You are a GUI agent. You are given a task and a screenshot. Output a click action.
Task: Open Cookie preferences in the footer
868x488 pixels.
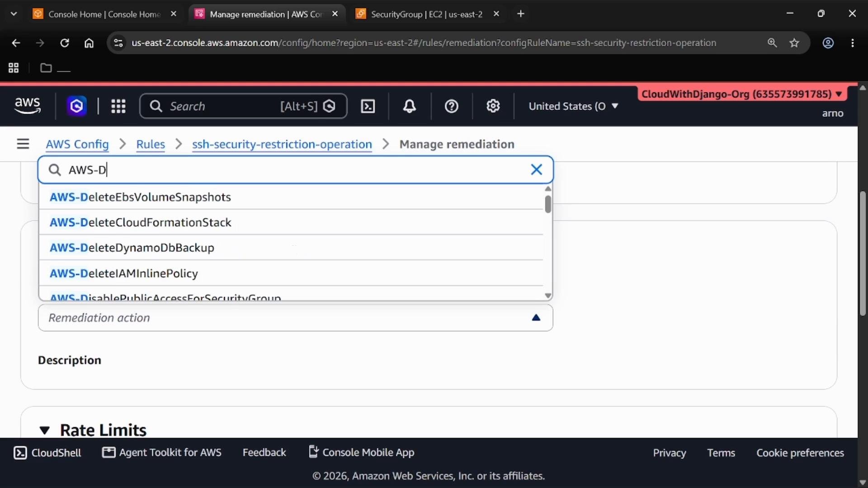coord(800,453)
